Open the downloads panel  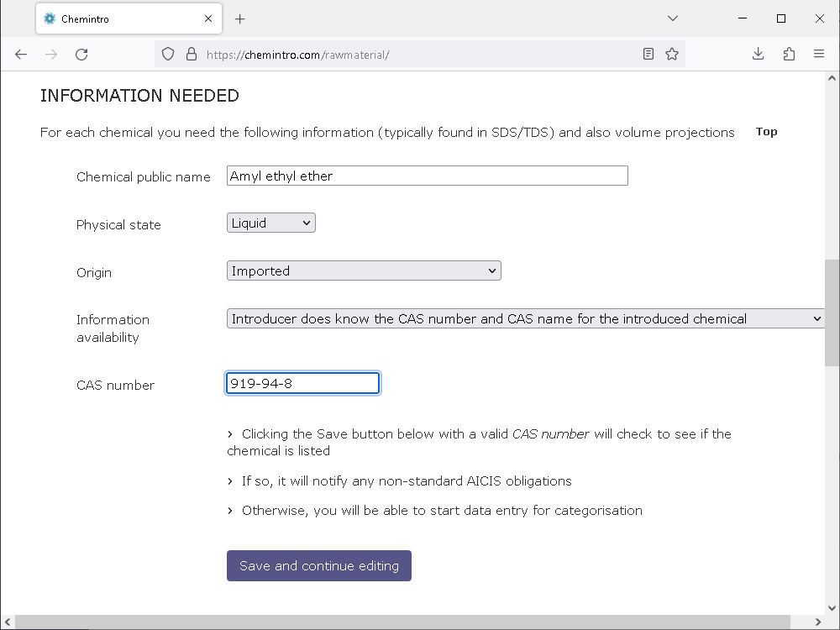click(x=758, y=54)
